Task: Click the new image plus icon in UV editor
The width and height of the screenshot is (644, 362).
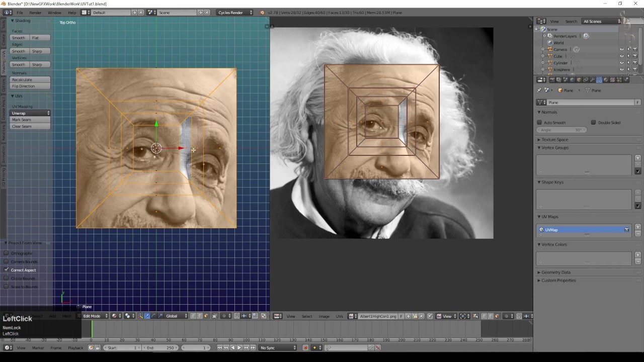Action: (x=408, y=316)
